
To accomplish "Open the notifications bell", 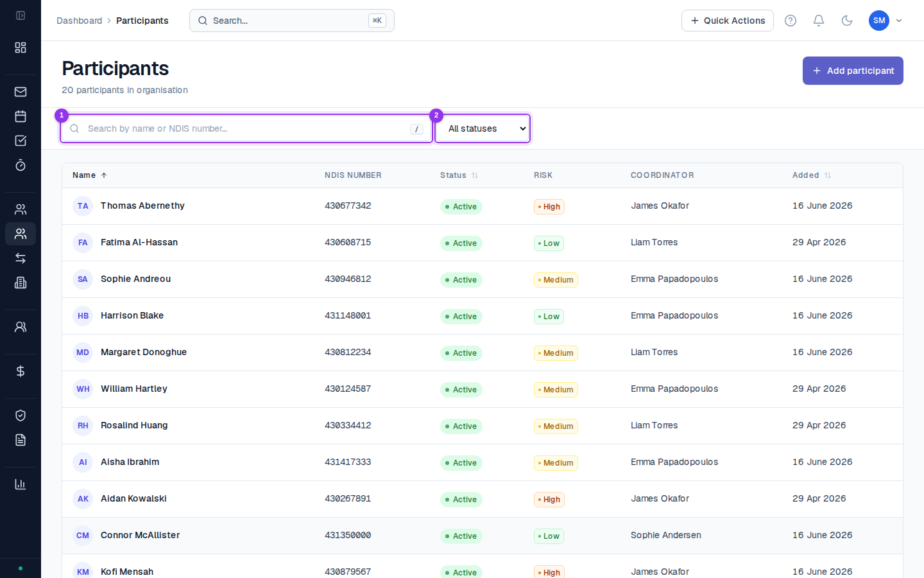I will click(819, 21).
